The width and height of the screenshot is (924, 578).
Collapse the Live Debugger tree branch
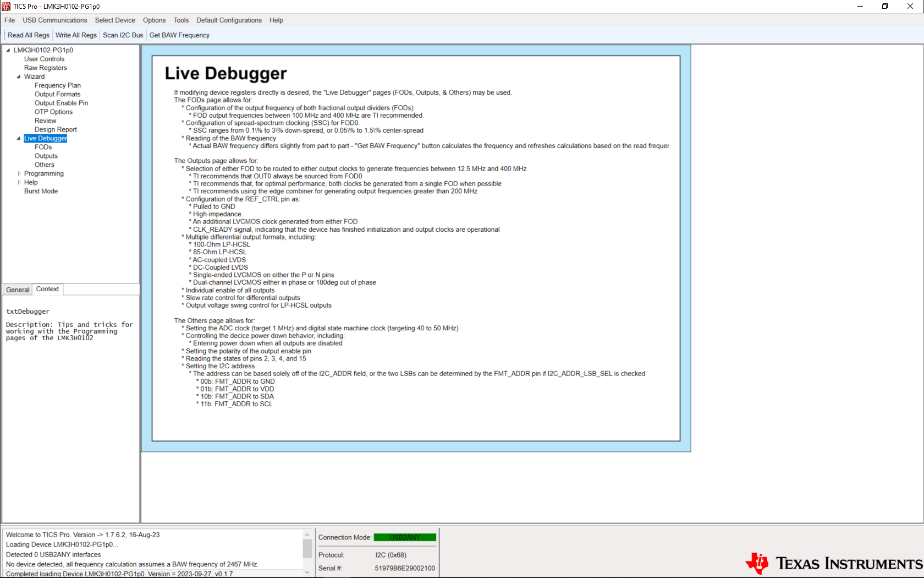[19, 138]
